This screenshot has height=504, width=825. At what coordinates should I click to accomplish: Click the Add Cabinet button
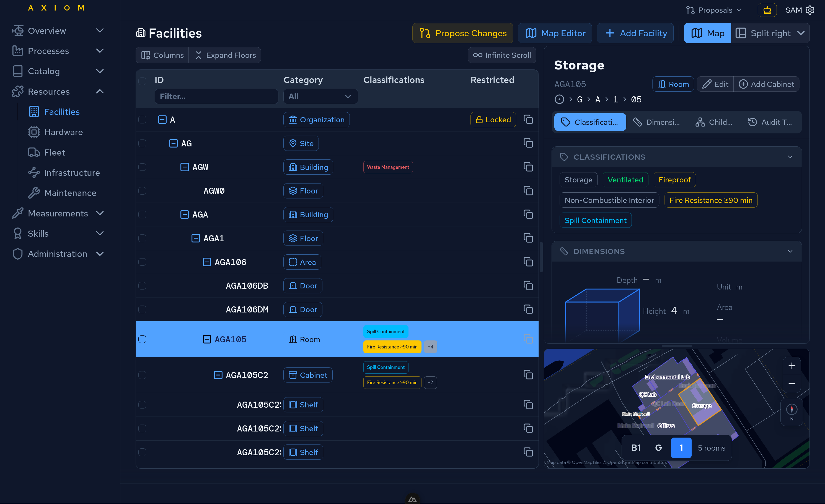coord(766,84)
